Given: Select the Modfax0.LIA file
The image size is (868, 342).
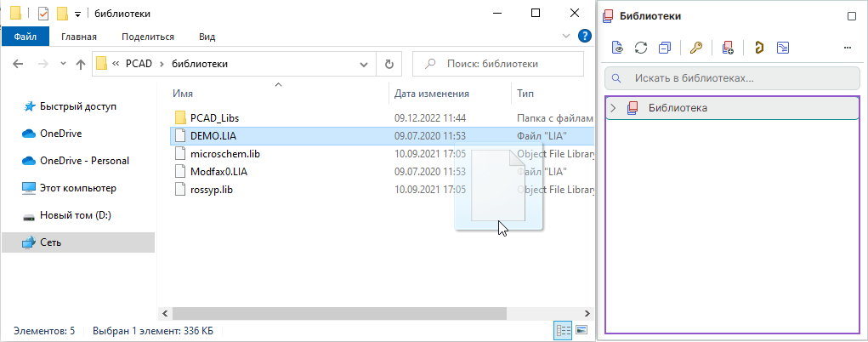Looking at the screenshot, I should click(218, 171).
